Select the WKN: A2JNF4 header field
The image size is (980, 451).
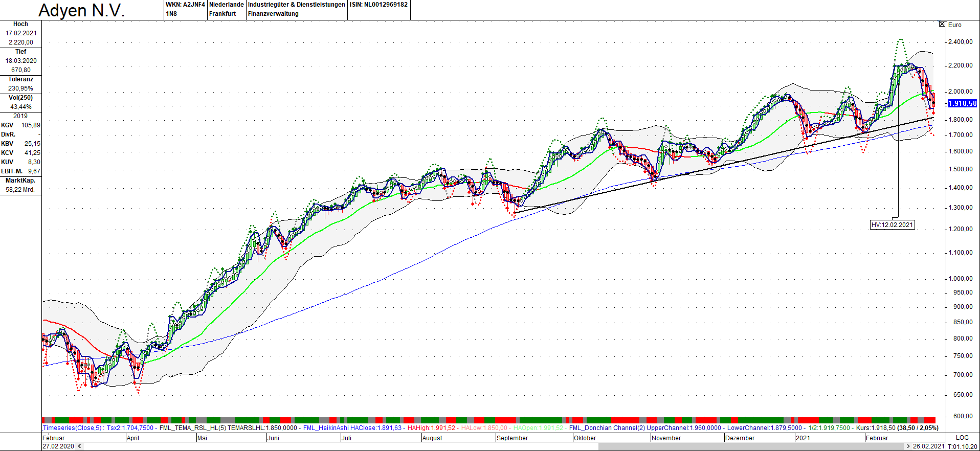(x=185, y=5)
